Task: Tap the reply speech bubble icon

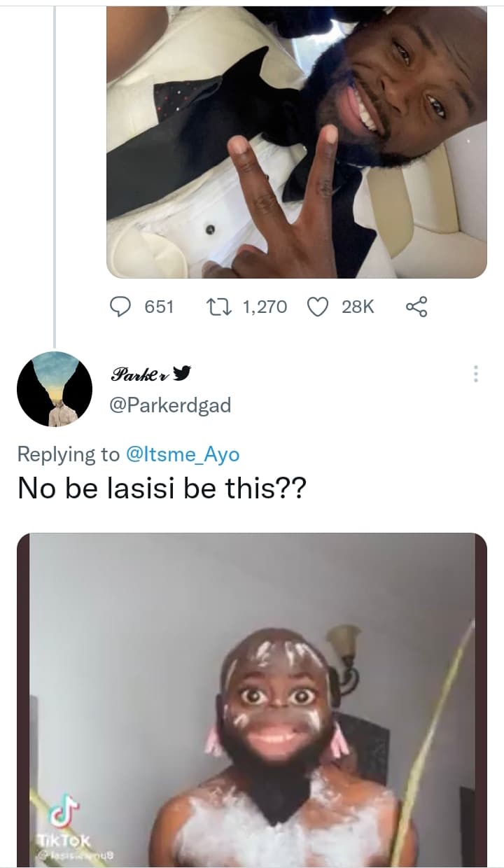Action: click(x=122, y=307)
